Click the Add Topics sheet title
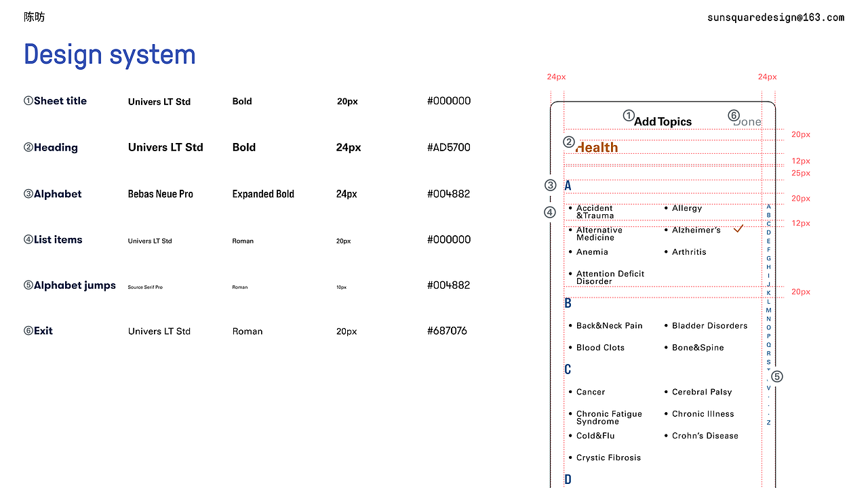The image size is (868, 488). [x=663, y=122]
